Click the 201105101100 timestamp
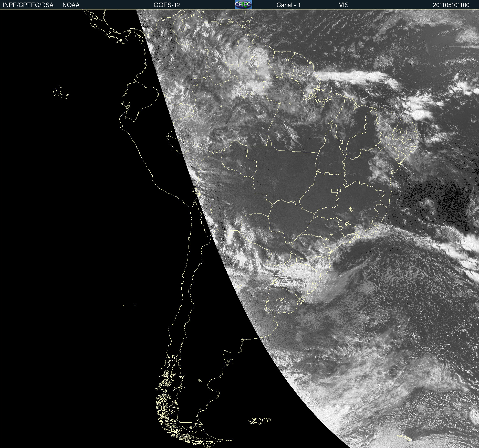The height and width of the screenshot is (448, 479). coord(451,5)
